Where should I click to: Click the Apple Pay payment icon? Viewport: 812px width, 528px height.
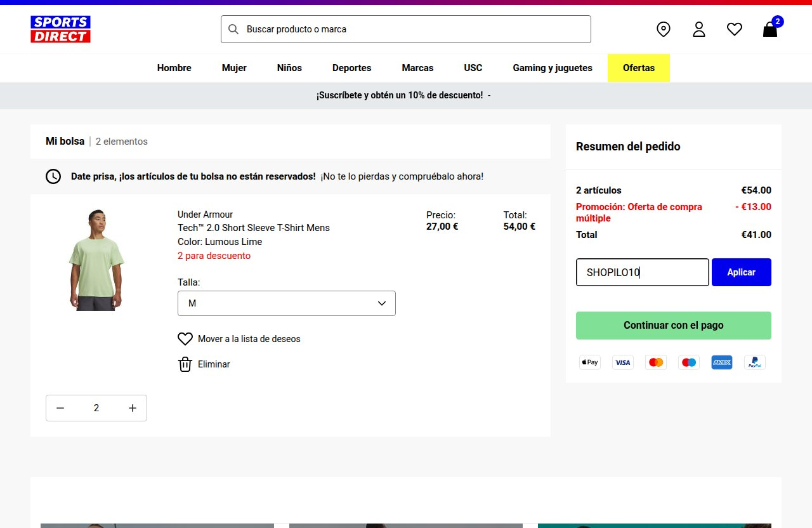590,362
